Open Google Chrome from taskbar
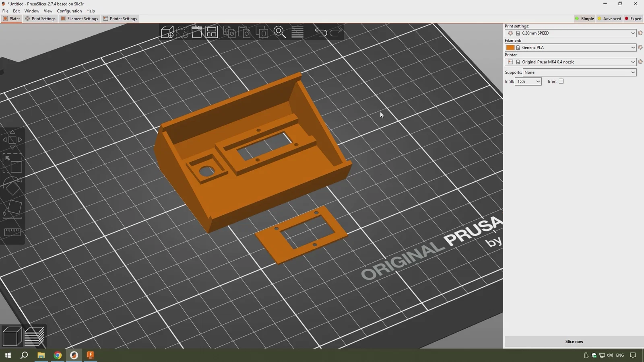The width and height of the screenshot is (644, 362). pos(58,355)
